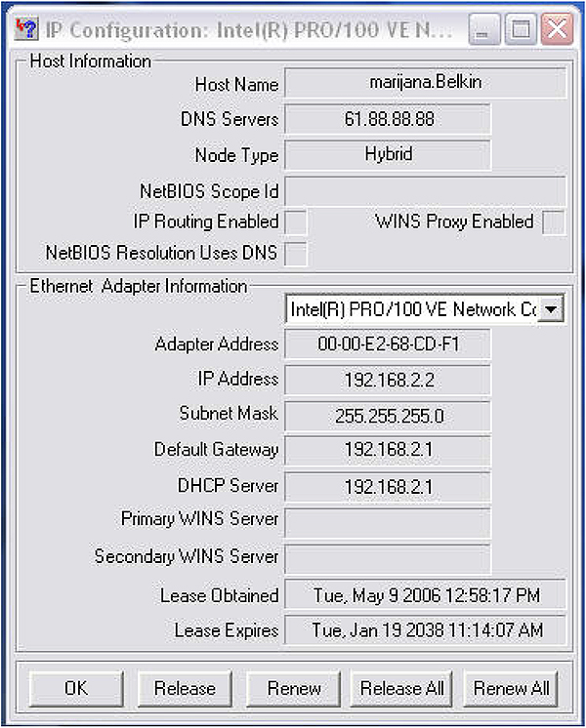Select the Lease Expires date field
Viewport: 586px width, 728px height.
(x=425, y=630)
